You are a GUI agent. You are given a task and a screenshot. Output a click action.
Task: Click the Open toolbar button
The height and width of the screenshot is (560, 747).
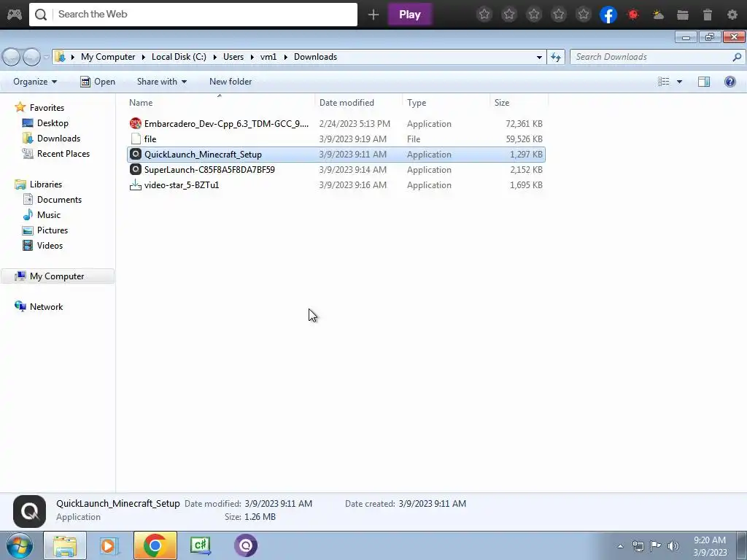98,82
